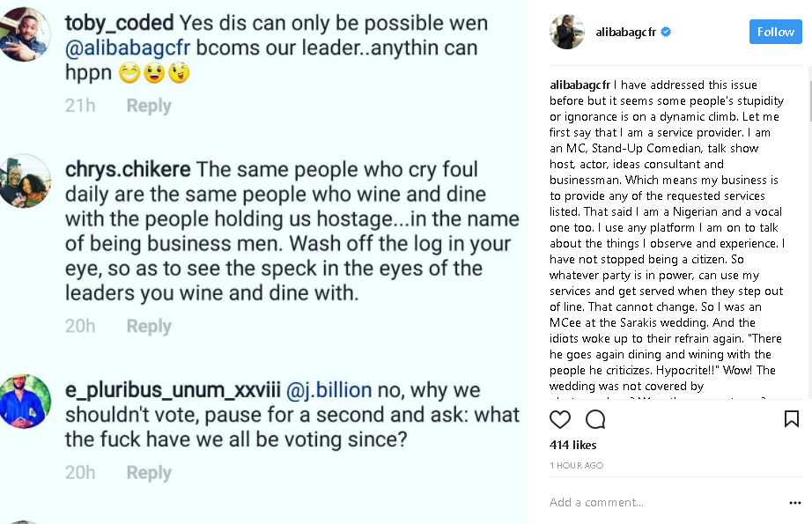This screenshot has width=812, height=524.
Task: View e_pluribus_unum_xxviii's profile avatar
Action: (x=24, y=402)
